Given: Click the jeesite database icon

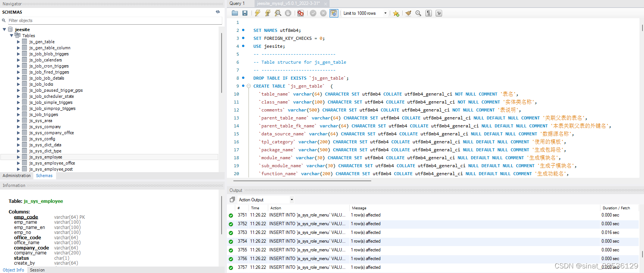Looking at the screenshot, I should (11, 29).
